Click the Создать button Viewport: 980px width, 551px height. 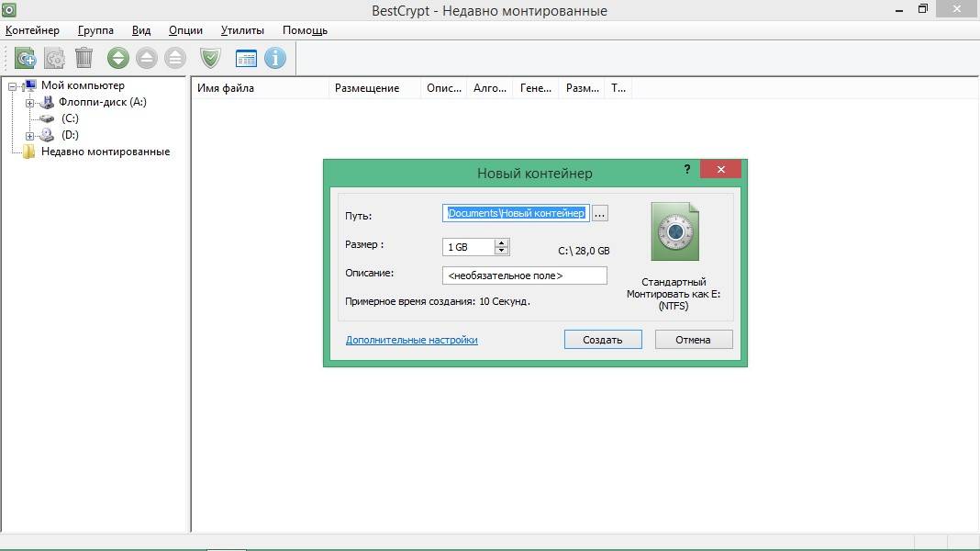[x=603, y=340]
